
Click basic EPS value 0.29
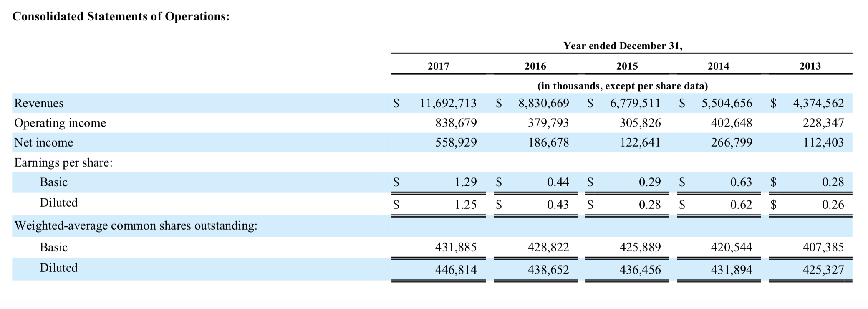pos(650,182)
